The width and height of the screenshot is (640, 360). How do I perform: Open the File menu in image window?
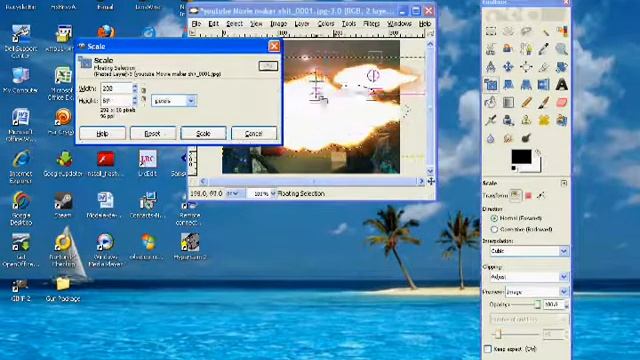(x=196, y=24)
